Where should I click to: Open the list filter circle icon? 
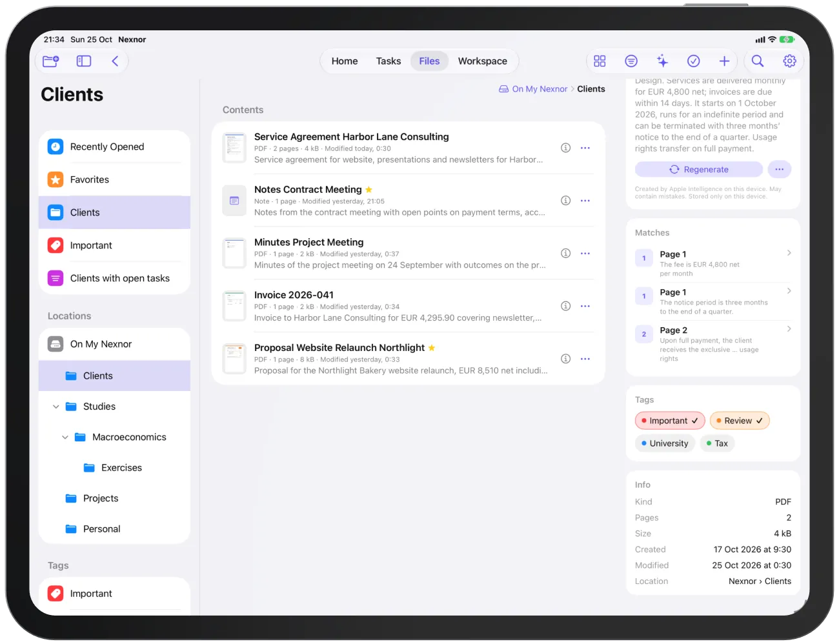[x=631, y=61]
